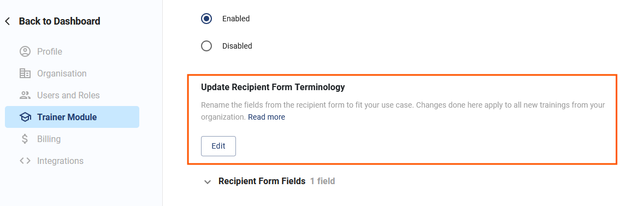The width and height of the screenshot is (644, 206).
Task: Select the Disabled radio button
Action: 206,46
